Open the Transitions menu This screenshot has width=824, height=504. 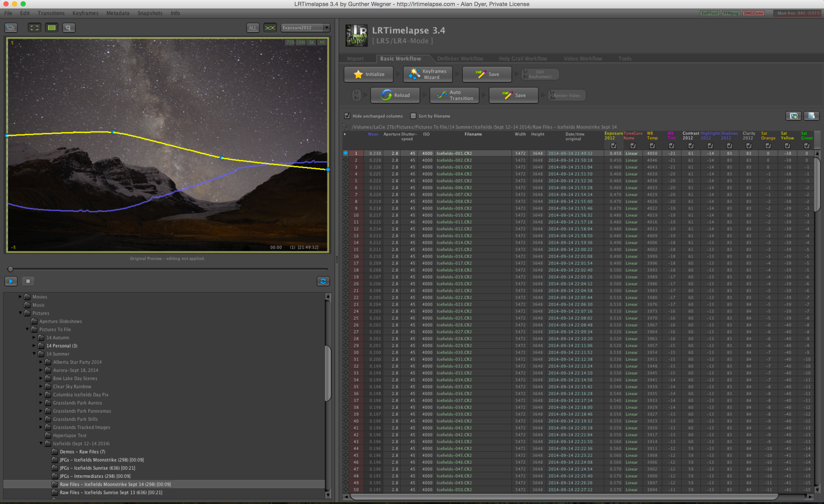click(x=51, y=13)
